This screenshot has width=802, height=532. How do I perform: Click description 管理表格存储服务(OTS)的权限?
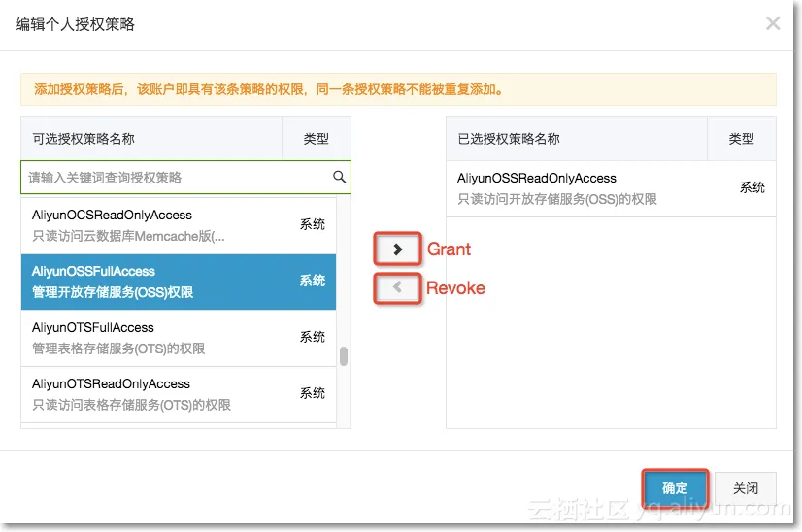(118, 349)
